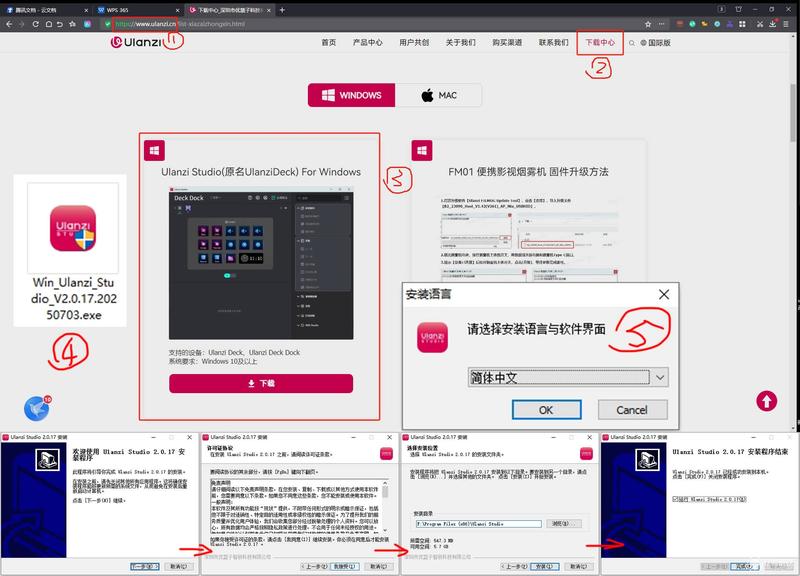Click the scissors screenshot icon
800x576 pixels.
760,24
